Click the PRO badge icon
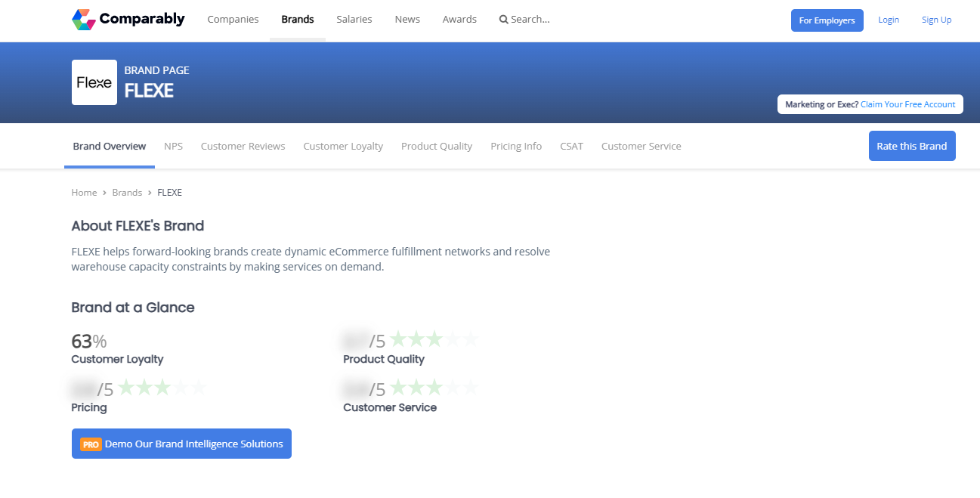The height and width of the screenshot is (498, 980). 91,444
